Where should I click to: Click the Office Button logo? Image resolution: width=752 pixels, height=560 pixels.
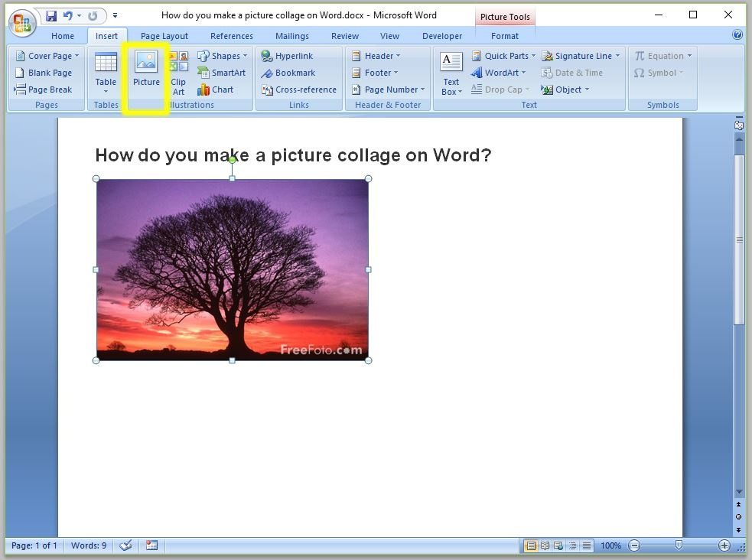coord(22,24)
